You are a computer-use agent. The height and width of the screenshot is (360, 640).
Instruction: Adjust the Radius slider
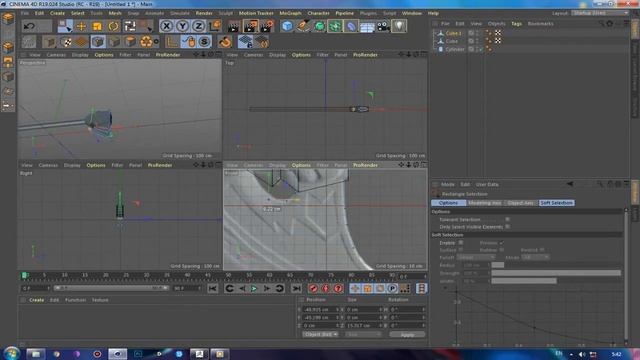pos(556,265)
